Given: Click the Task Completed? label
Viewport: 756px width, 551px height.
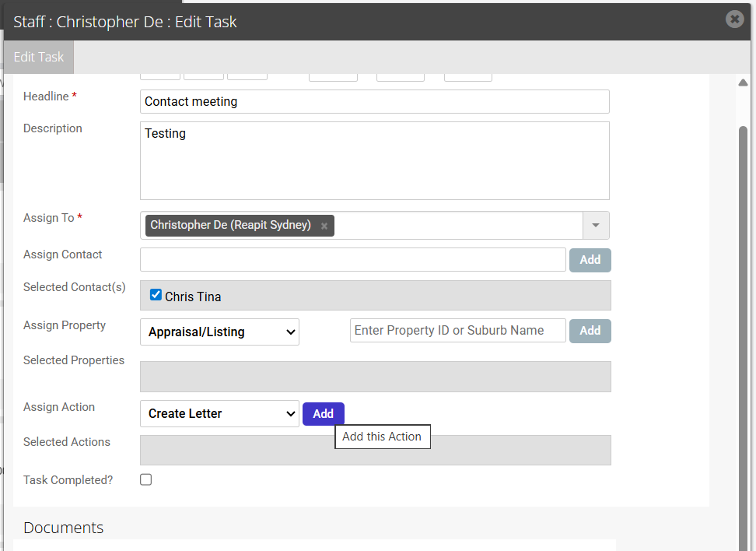Looking at the screenshot, I should [x=68, y=480].
